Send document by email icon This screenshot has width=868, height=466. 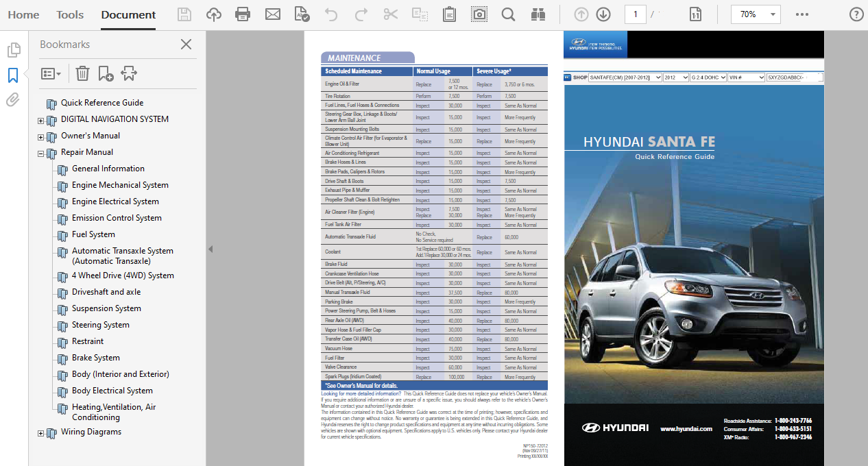pyautogui.click(x=273, y=14)
